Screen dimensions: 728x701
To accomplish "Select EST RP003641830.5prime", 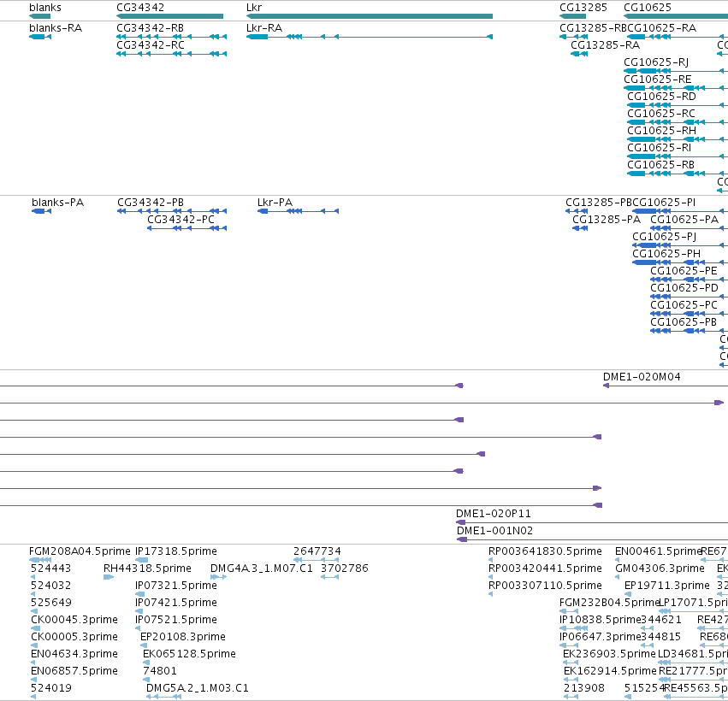I will pyautogui.click(x=545, y=551).
